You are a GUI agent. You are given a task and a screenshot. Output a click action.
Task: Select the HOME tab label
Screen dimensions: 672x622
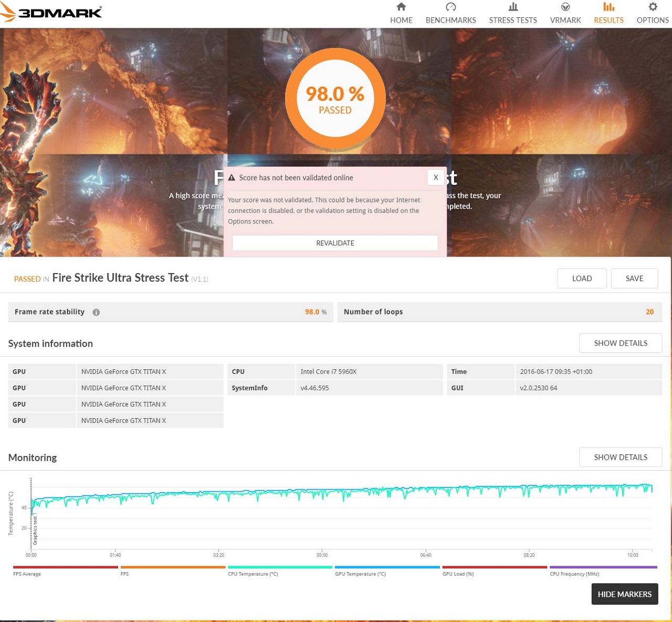[x=401, y=20]
